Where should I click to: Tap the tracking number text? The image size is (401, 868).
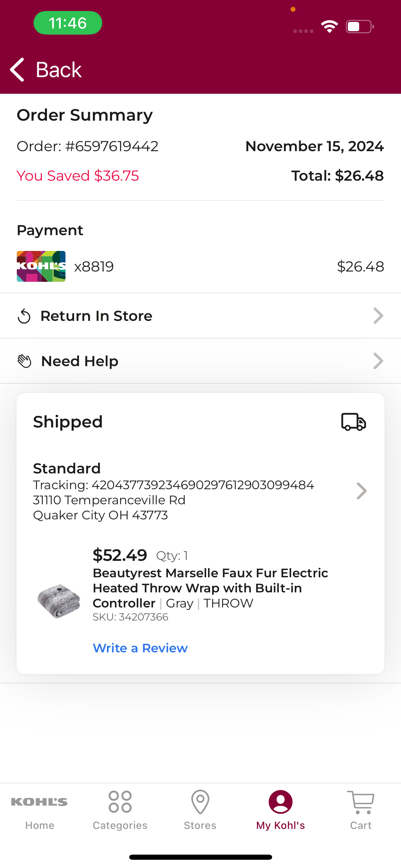[173, 485]
